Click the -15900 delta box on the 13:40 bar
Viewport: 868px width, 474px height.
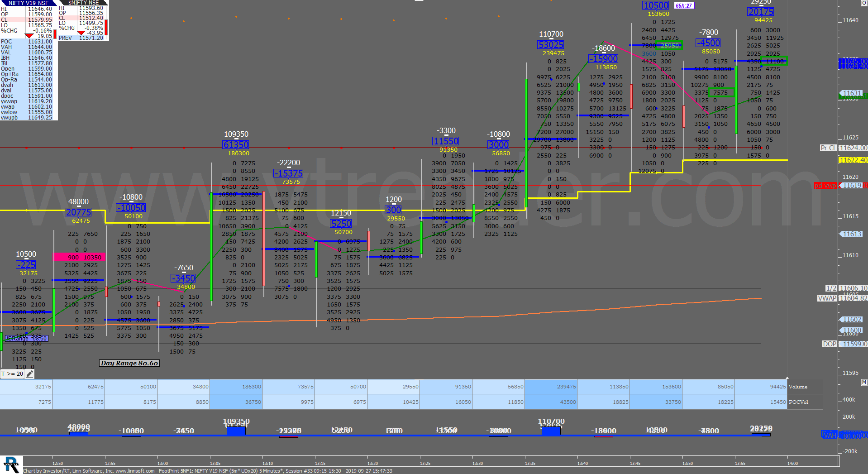click(x=603, y=59)
